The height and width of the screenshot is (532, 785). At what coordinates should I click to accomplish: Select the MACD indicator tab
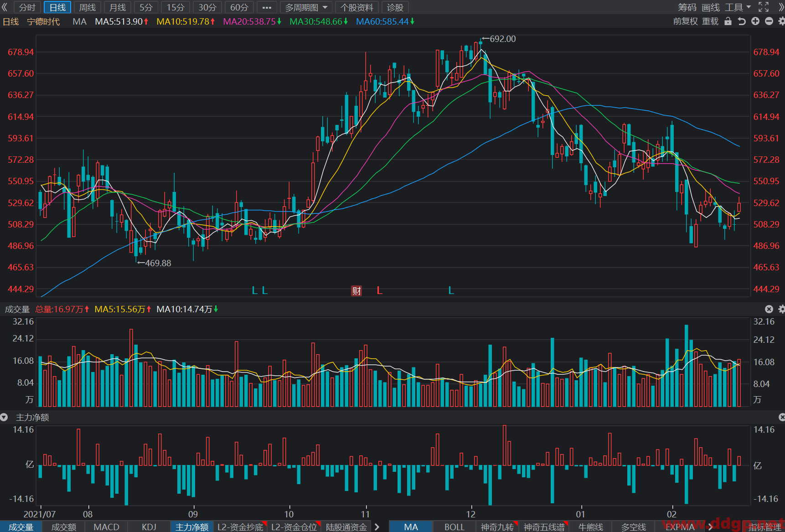106,527
